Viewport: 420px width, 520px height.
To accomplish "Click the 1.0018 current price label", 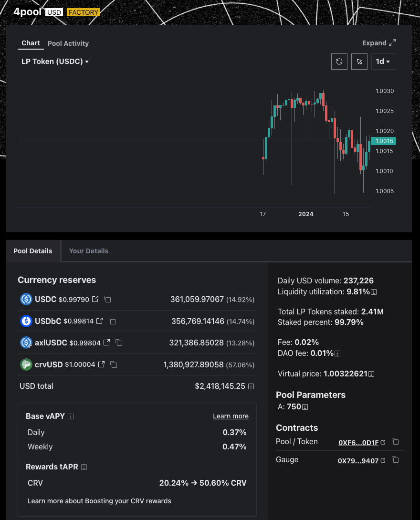I will 384,141.
